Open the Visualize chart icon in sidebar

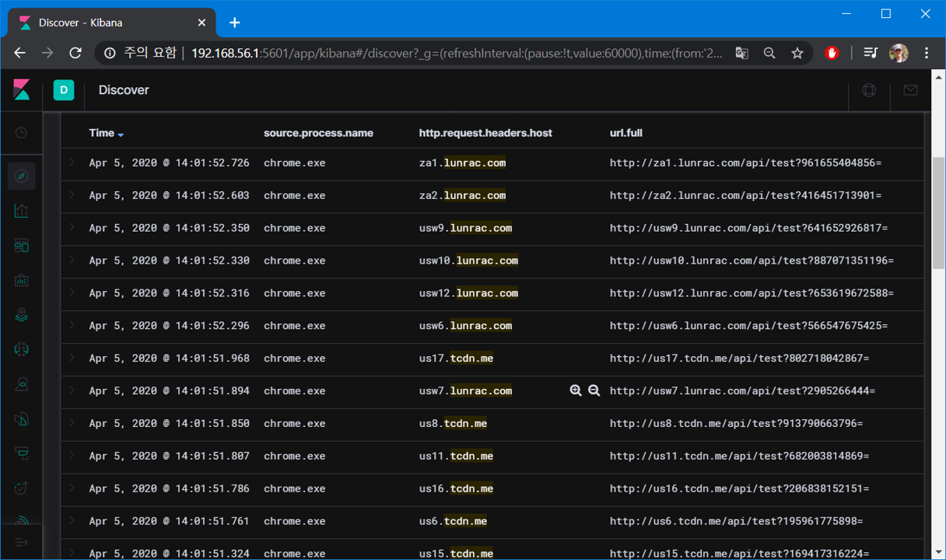click(21, 211)
